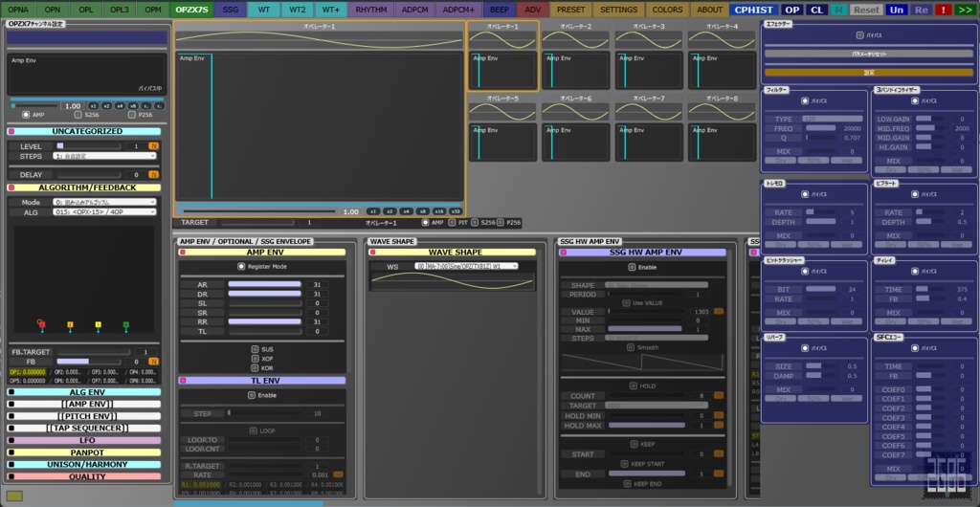Screen dimensions: 980x507
Task: Adjust the AR slider in AMP ENV
Action: coord(265,285)
